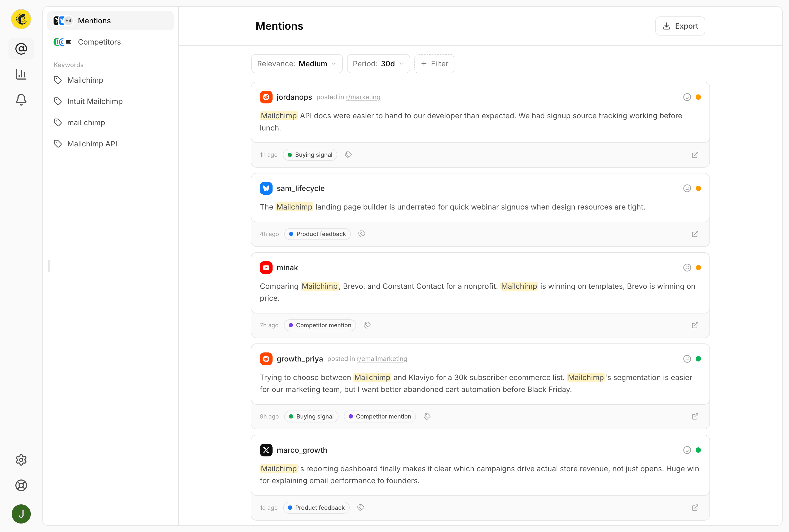This screenshot has width=789, height=532.
Task: Select the Intuit Mailchimp keyword
Action: [x=111, y=102]
